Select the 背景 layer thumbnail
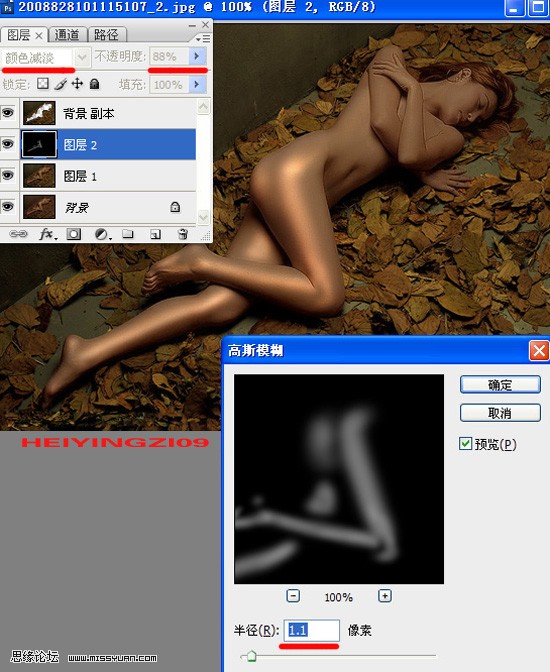 (39, 207)
